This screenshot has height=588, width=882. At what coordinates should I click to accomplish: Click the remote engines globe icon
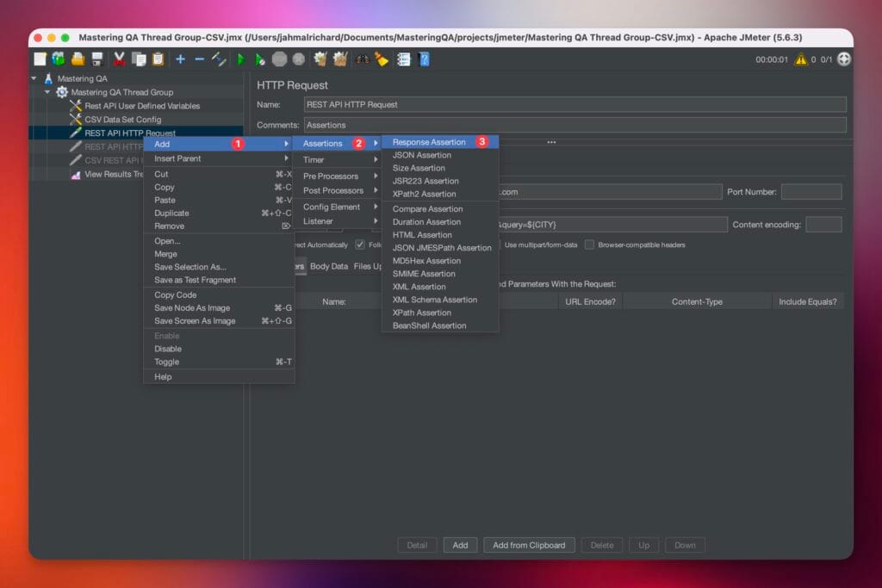point(844,59)
